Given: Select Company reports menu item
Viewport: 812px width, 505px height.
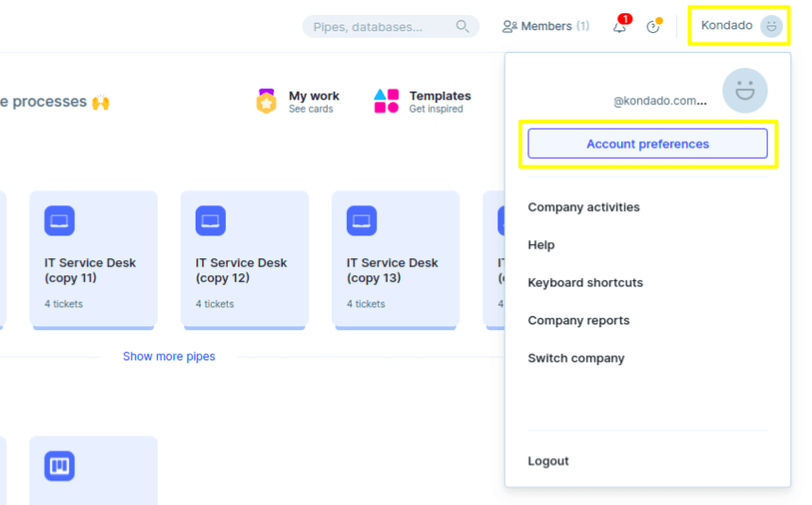Looking at the screenshot, I should point(579,321).
